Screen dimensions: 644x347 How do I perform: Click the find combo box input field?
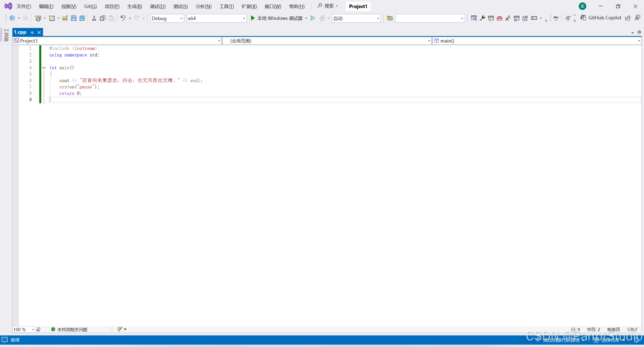click(428, 18)
